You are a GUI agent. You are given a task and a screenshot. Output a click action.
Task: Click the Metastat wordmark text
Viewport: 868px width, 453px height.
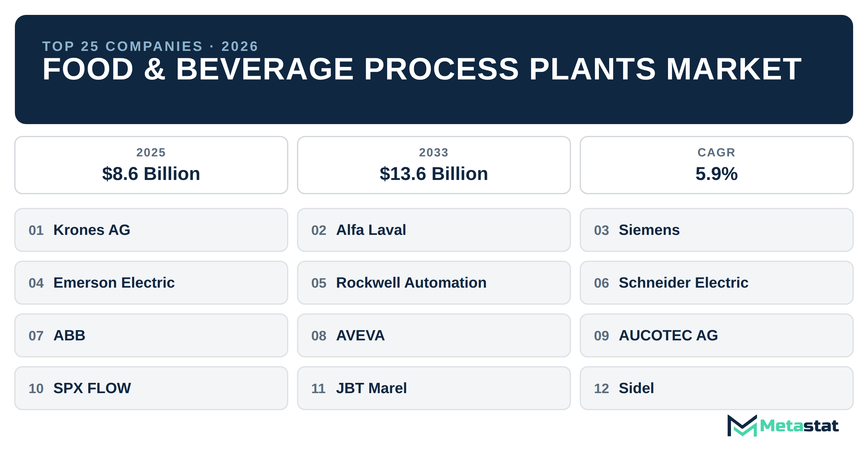[799, 426]
